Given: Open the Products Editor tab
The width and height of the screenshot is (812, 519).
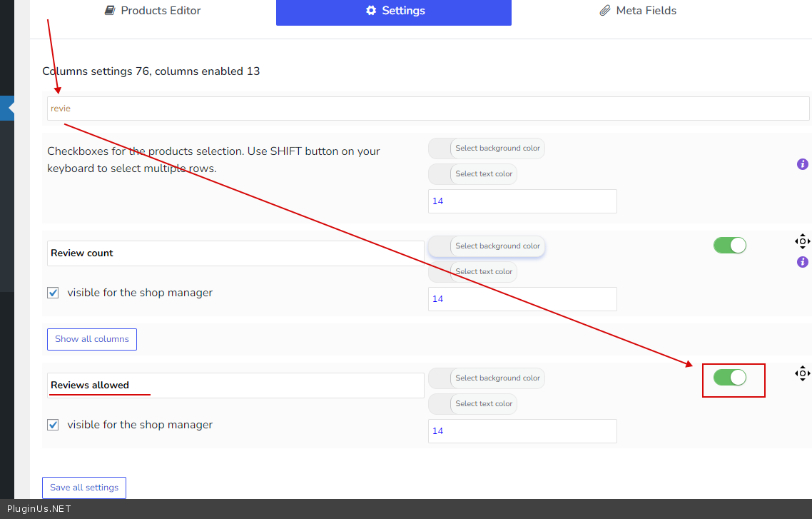Looking at the screenshot, I should coord(153,11).
